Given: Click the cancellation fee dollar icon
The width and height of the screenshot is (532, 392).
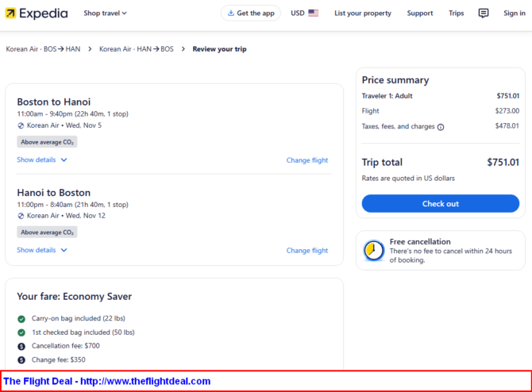Looking at the screenshot, I should tap(21, 346).
